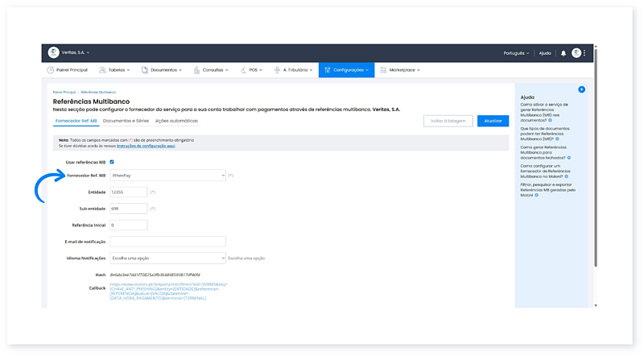
Task: Click the Painel Principal clock icon
Action: tap(50, 70)
